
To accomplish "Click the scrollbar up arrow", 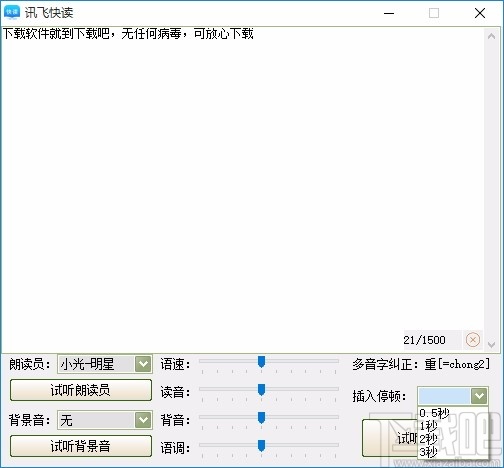I will (x=491, y=36).
